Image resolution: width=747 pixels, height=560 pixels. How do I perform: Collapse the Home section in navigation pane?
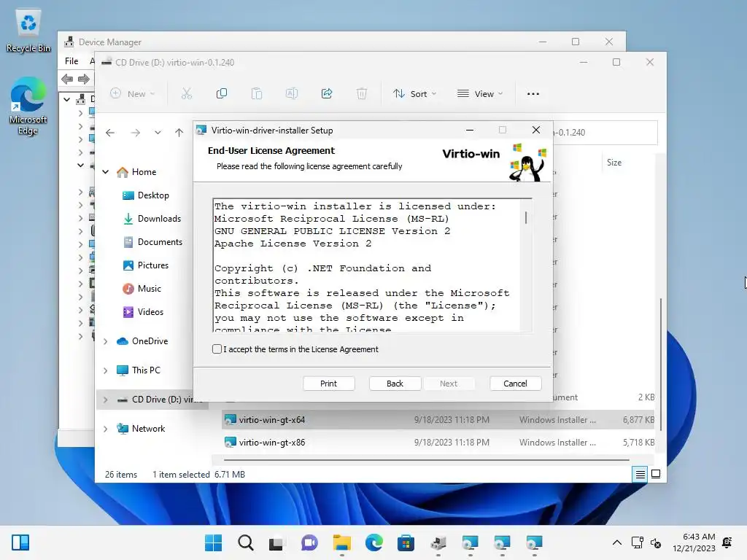click(x=106, y=172)
